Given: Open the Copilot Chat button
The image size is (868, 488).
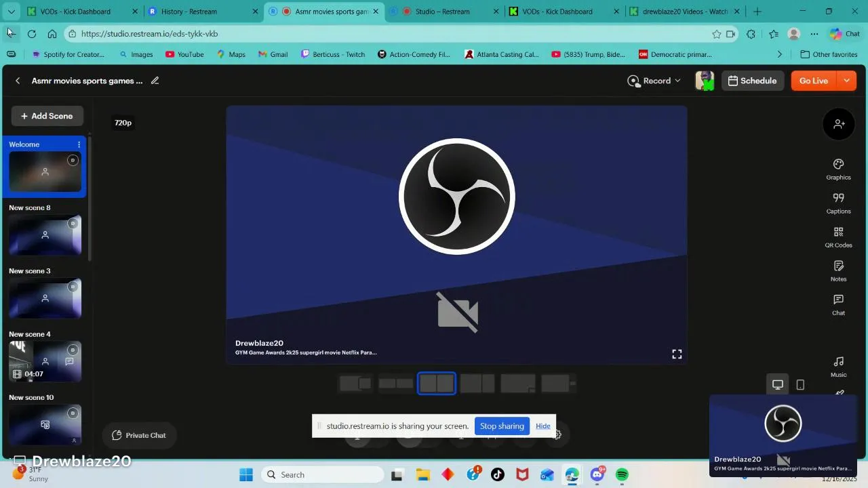Looking at the screenshot, I should pos(844,34).
